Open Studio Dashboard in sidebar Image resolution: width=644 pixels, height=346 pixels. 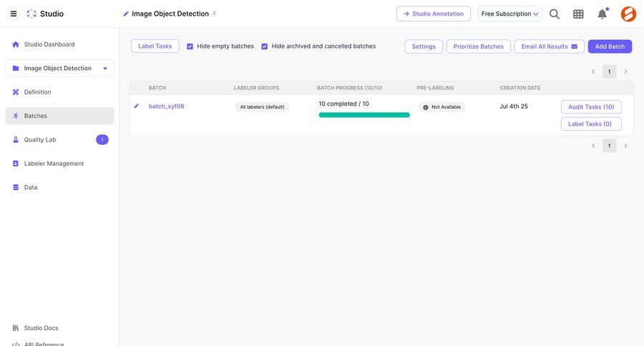[x=59, y=44]
